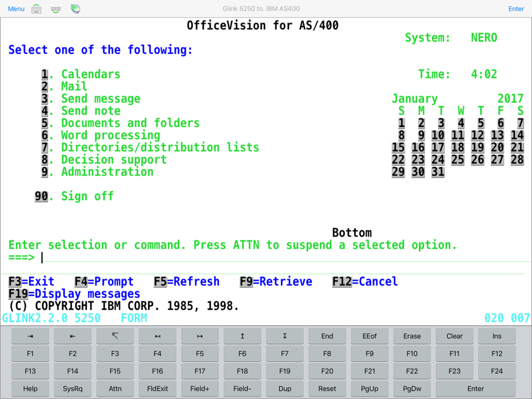The width and height of the screenshot is (532, 399).
Task: Tap the on-screen F4 key
Action: [x=157, y=354]
